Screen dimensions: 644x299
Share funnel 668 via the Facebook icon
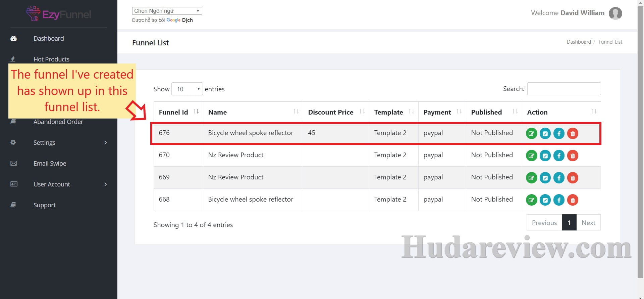coord(559,200)
